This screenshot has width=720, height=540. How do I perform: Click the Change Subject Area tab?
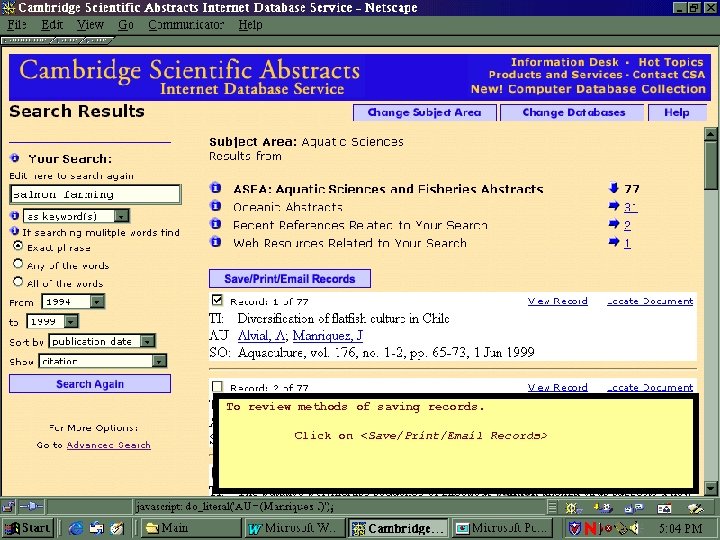[425, 112]
